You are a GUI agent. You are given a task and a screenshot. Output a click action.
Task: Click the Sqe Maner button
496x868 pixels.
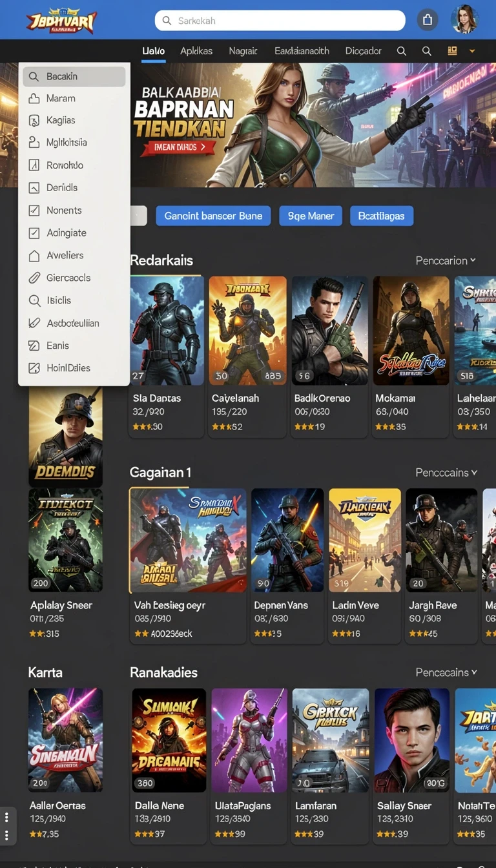[x=311, y=216]
